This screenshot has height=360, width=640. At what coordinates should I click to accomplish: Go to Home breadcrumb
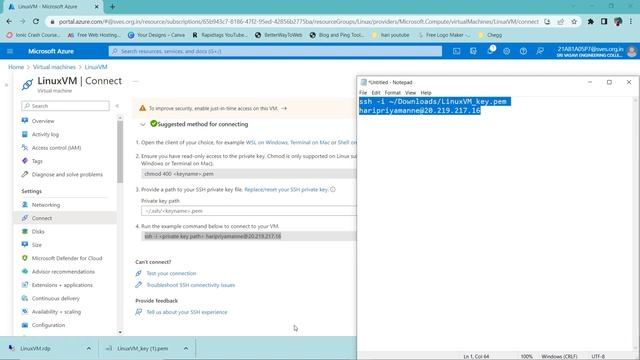[16, 67]
